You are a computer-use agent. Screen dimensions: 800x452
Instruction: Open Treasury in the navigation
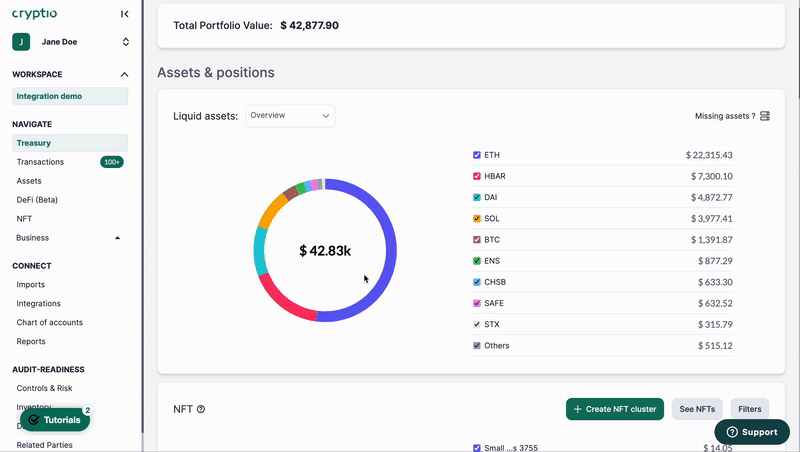[70, 143]
